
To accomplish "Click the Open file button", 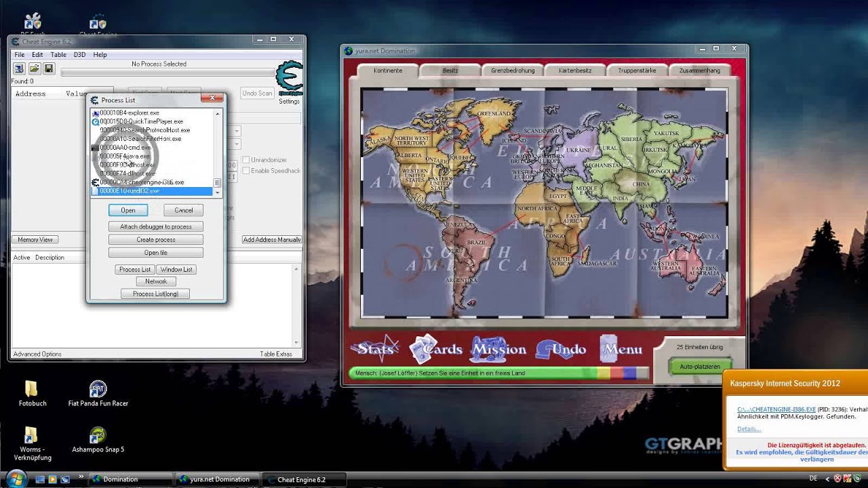I will [x=156, y=252].
